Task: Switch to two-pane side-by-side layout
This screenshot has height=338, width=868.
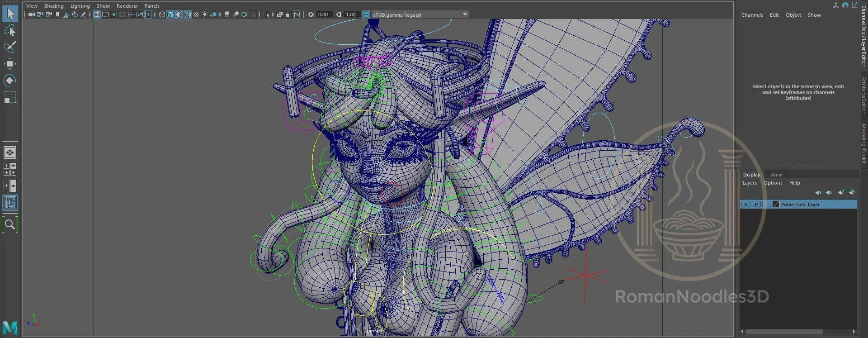Action: pyautogui.click(x=10, y=186)
